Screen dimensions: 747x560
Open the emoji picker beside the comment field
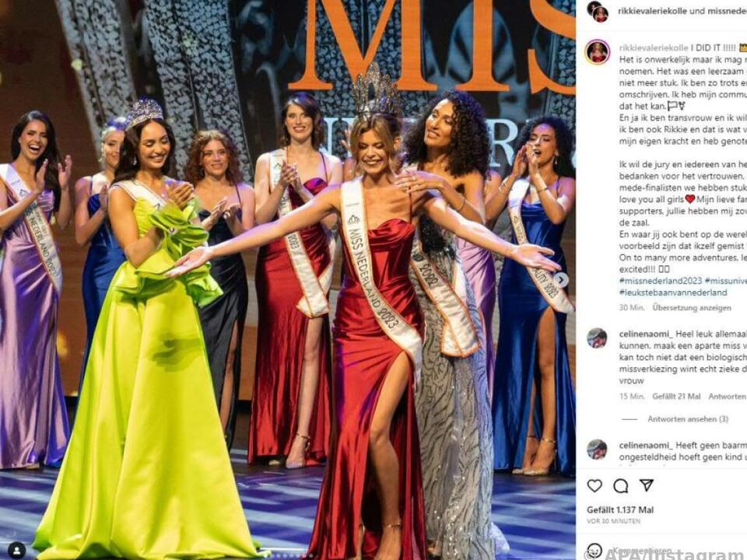pos(594,551)
